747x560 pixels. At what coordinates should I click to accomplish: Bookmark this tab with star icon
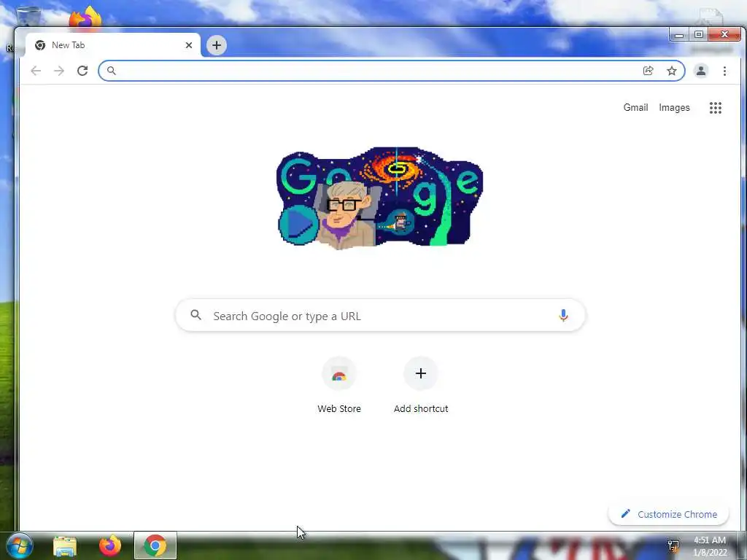[x=672, y=71]
